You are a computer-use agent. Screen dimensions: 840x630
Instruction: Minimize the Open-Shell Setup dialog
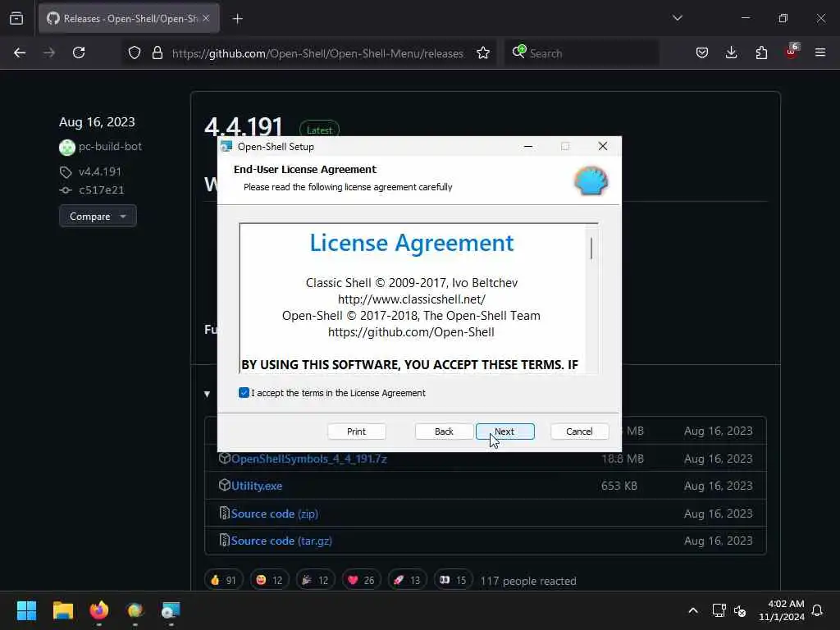(x=528, y=146)
